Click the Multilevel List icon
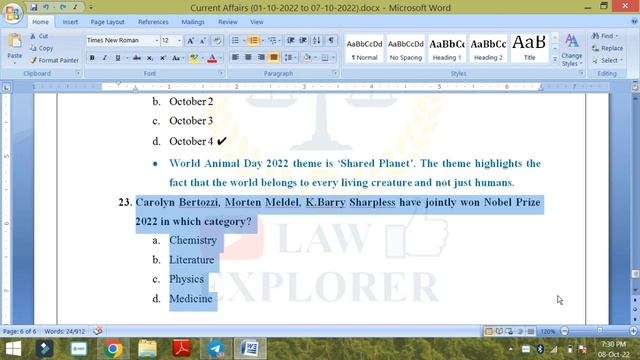640x360 pixels. pyautogui.click(x=272, y=40)
